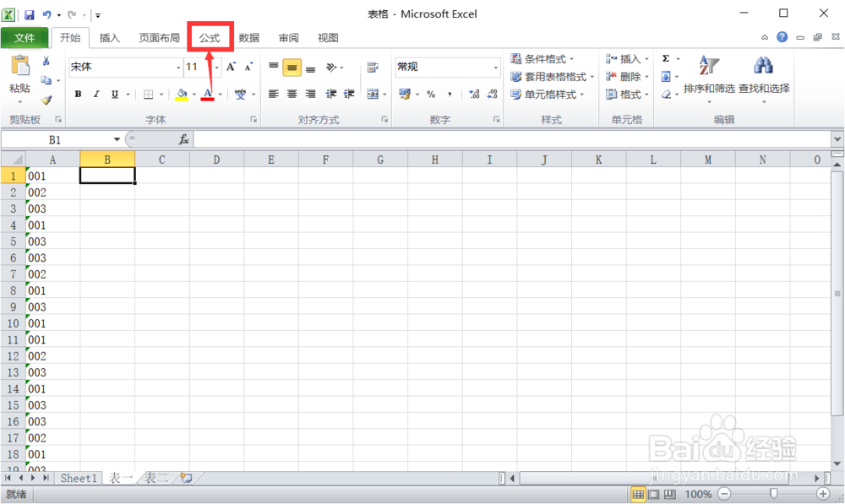This screenshot has height=504, width=845.
Task: Expand the formula bar
Action: tap(837, 139)
